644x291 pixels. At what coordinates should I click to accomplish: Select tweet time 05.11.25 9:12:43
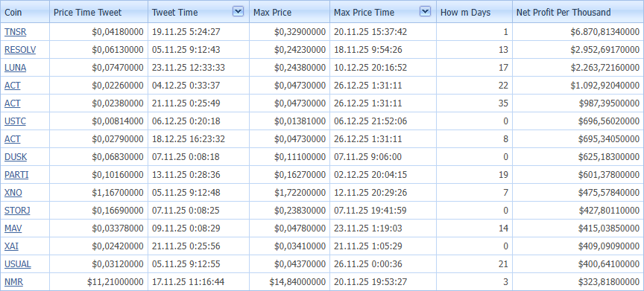tap(198, 50)
